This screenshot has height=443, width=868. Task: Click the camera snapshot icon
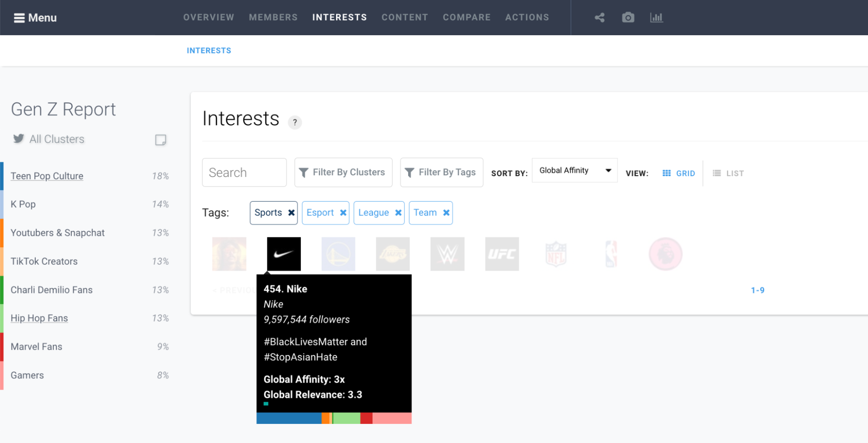click(628, 18)
